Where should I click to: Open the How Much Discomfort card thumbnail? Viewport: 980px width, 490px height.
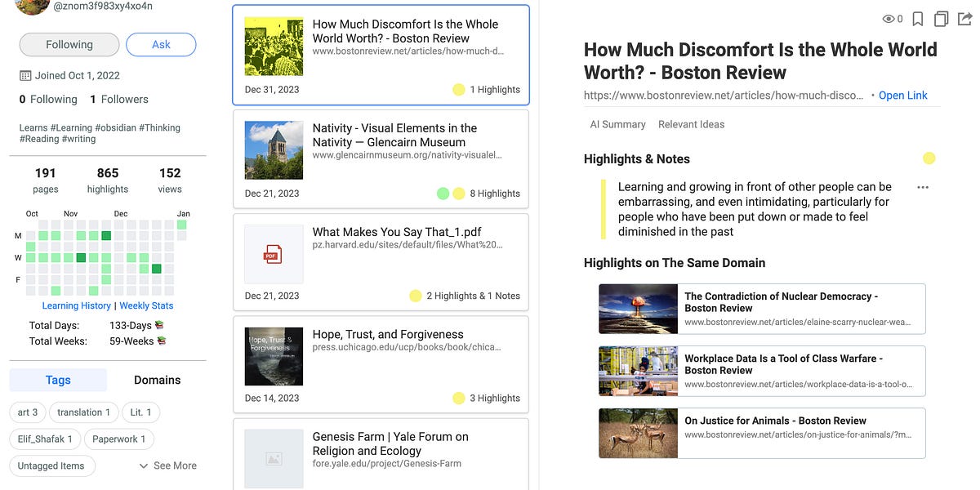click(274, 47)
